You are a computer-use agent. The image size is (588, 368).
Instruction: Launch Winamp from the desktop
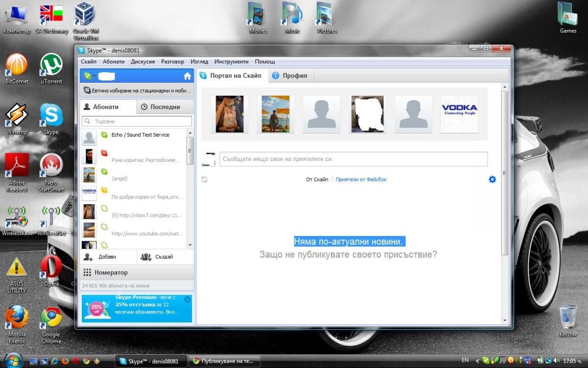tap(17, 119)
